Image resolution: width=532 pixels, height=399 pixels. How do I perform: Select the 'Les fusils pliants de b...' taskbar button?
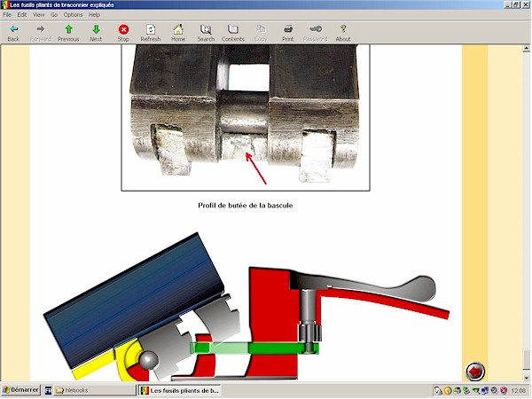179,390
